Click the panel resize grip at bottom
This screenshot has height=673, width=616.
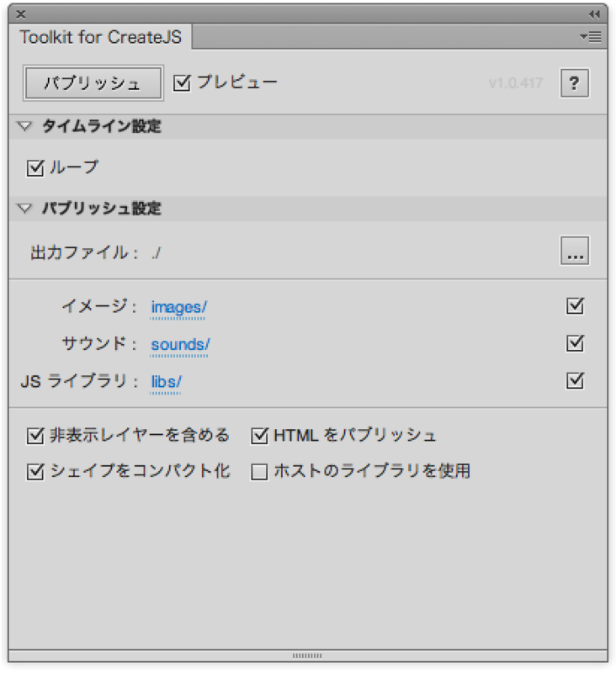307,656
